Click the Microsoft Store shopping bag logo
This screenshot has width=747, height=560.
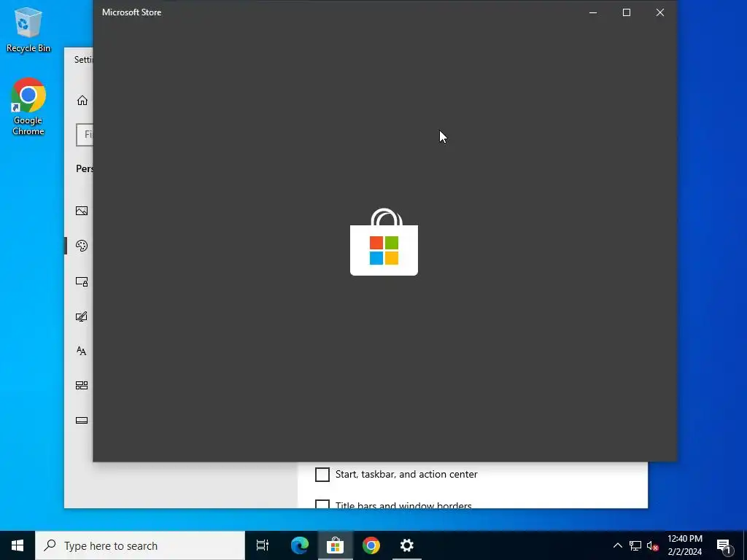pos(384,242)
